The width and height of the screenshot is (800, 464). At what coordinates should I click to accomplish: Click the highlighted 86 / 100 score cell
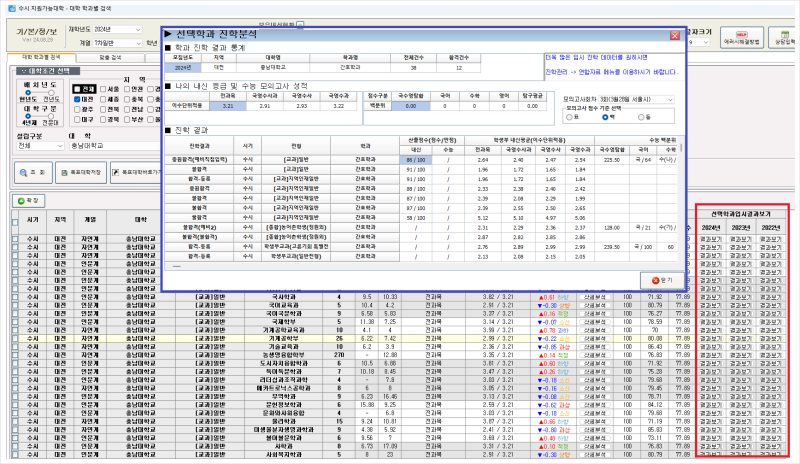[416, 160]
